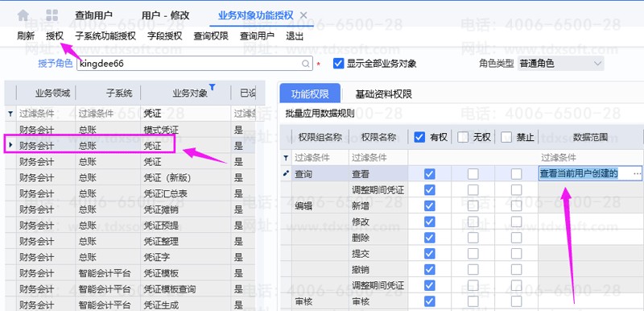Image resolution: width=644 pixels, height=311 pixels.
Task: Select the 凭证摊销 row
Action: 130,209
